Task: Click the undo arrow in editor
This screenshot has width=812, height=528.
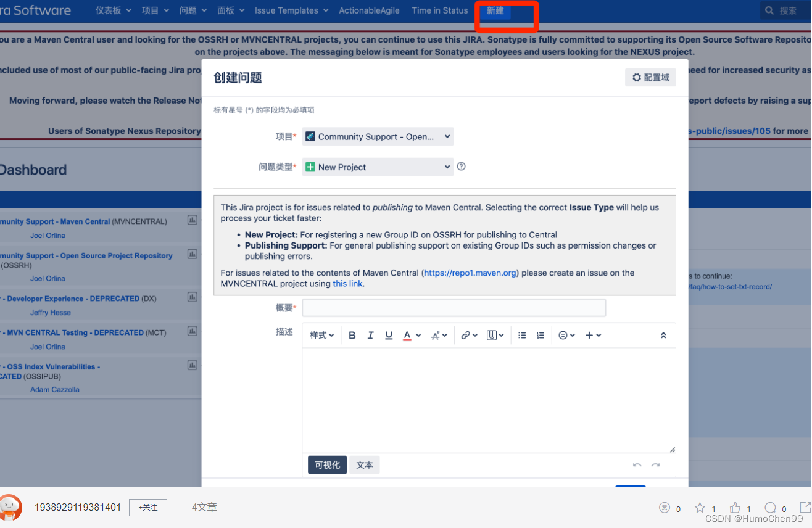Action: [x=637, y=466]
